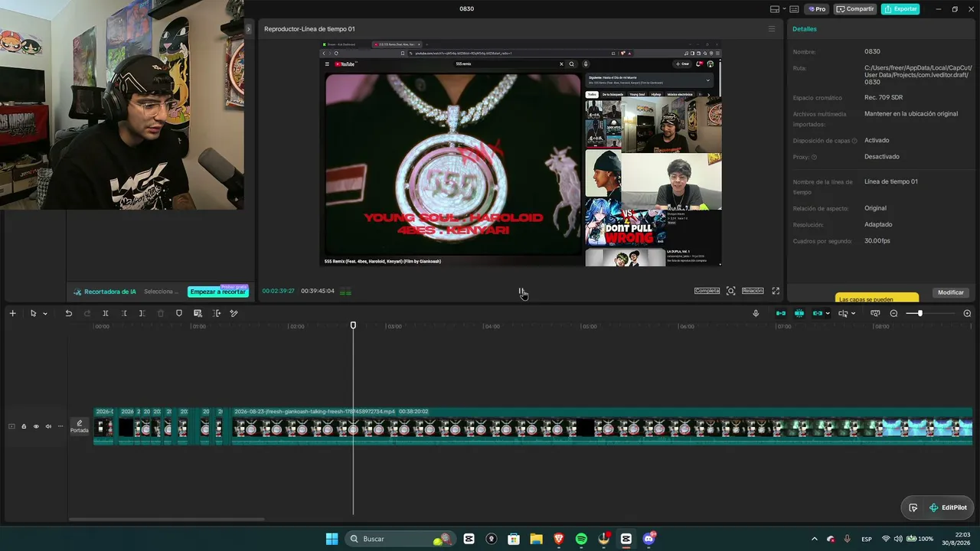Open the layout switcher icon in title bar

(775, 9)
